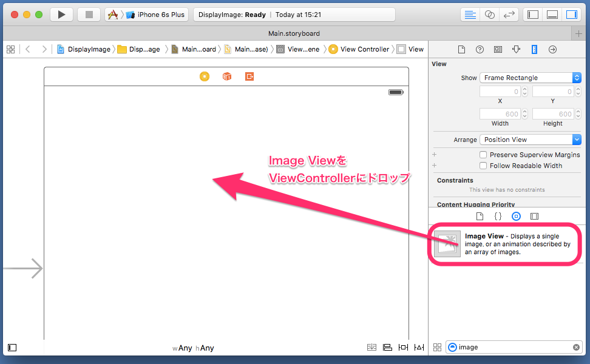The image size is (590, 364).
Task: Show the Object library
Action: pyautogui.click(x=516, y=216)
